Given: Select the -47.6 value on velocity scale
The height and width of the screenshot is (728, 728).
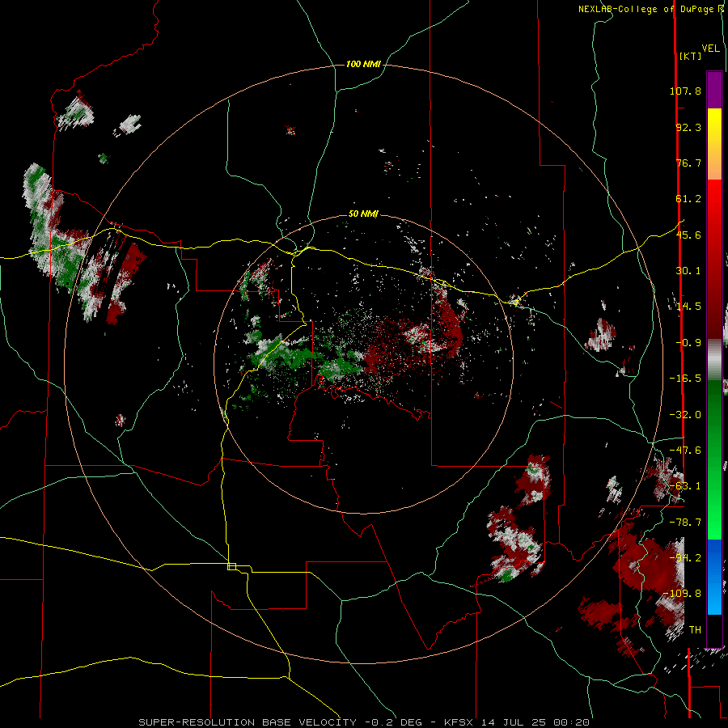Looking at the screenshot, I should tap(685, 451).
